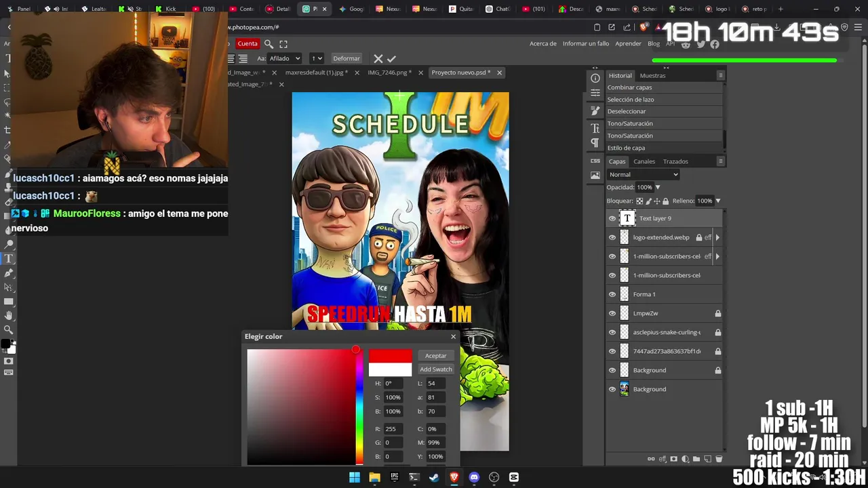Image resolution: width=868 pixels, height=488 pixels.
Task: Hide the 7447ad273a863637bf1d layer
Action: point(612,351)
